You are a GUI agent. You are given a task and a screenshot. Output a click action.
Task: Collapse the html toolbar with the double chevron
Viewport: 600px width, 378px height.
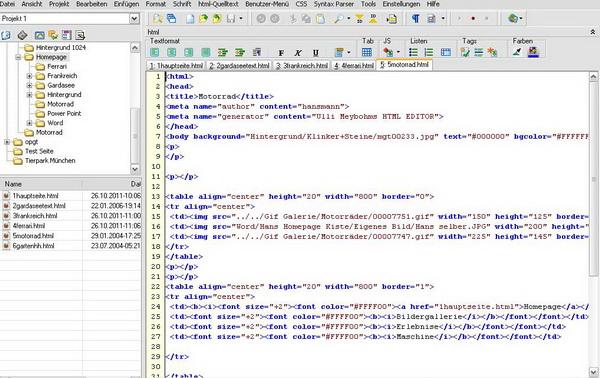pyautogui.click(x=593, y=33)
